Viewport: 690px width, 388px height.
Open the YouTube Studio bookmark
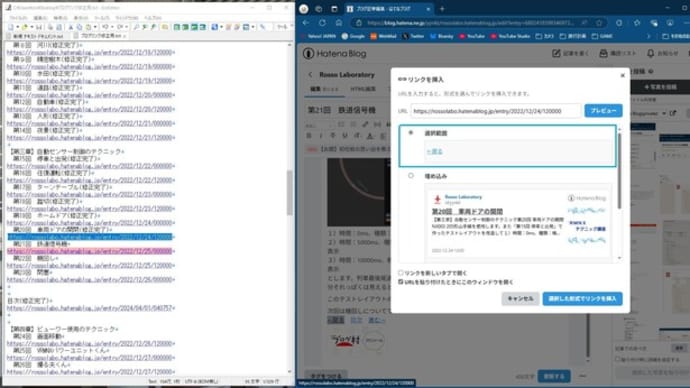click(x=511, y=36)
